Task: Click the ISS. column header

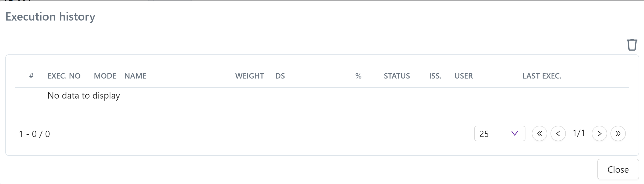Action: 435,76
